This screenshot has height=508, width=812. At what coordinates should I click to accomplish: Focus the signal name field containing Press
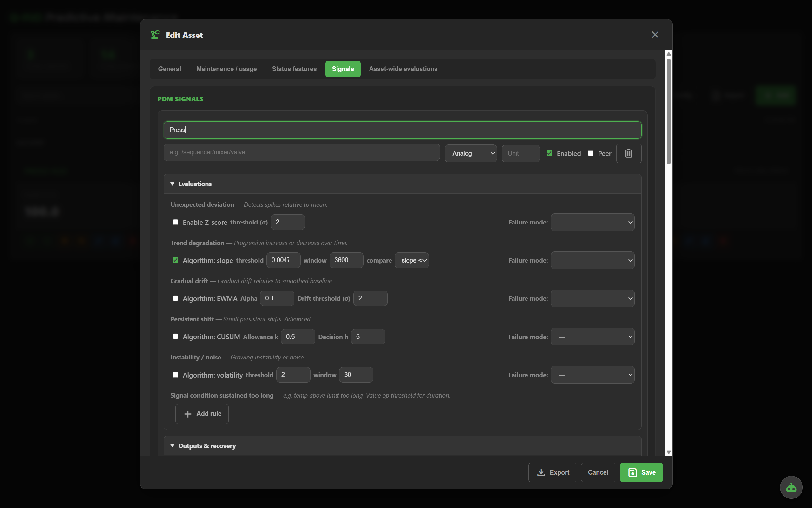402,130
